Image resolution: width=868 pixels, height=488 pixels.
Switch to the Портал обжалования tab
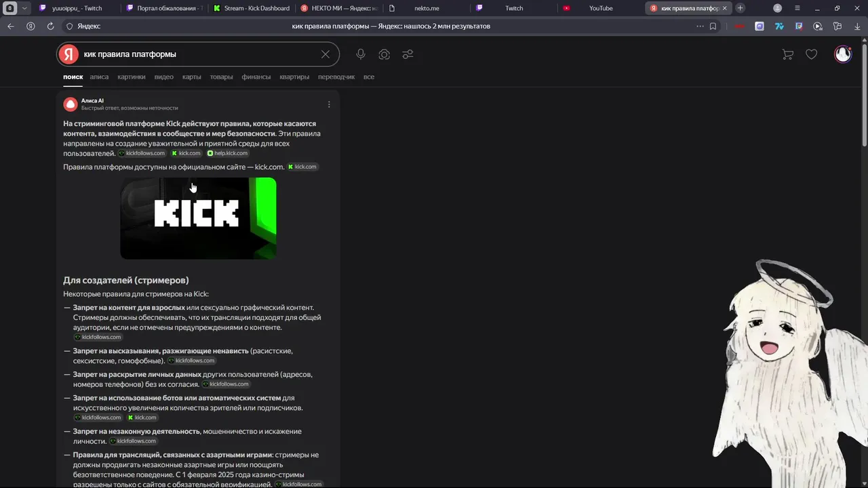(163, 8)
